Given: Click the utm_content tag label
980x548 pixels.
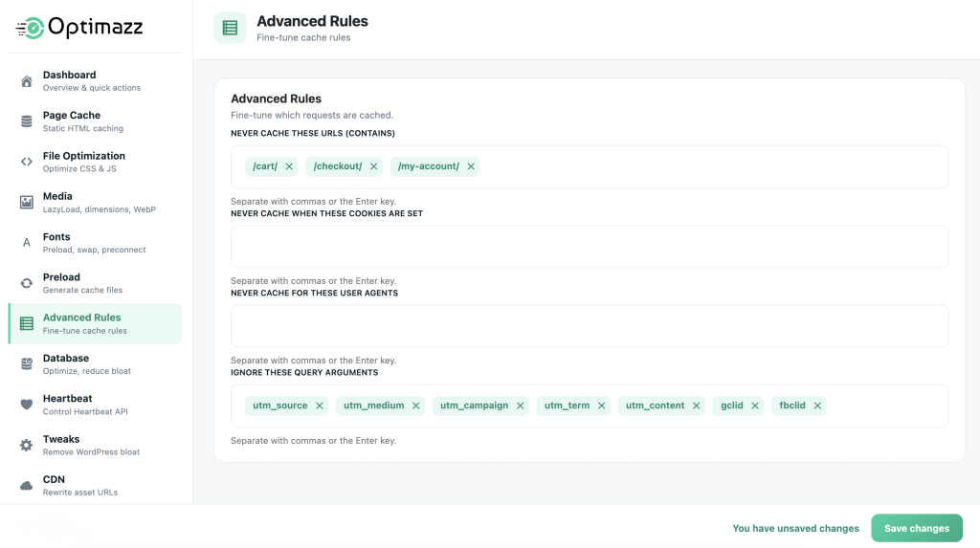Looking at the screenshot, I should pyautogui.click(x=655, y=406).
